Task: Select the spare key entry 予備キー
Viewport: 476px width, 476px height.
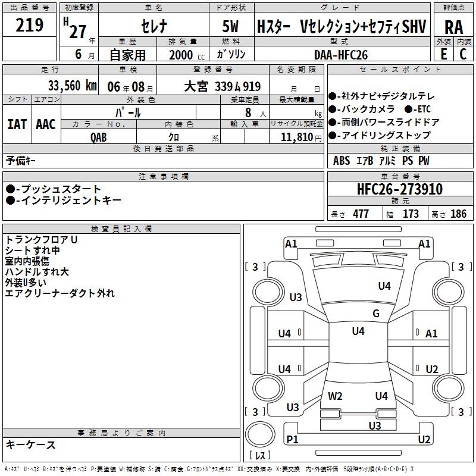Action: click(20, 161)
